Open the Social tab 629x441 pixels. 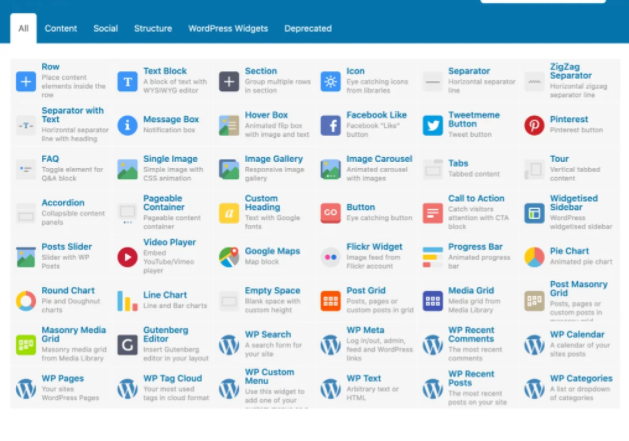105,29
